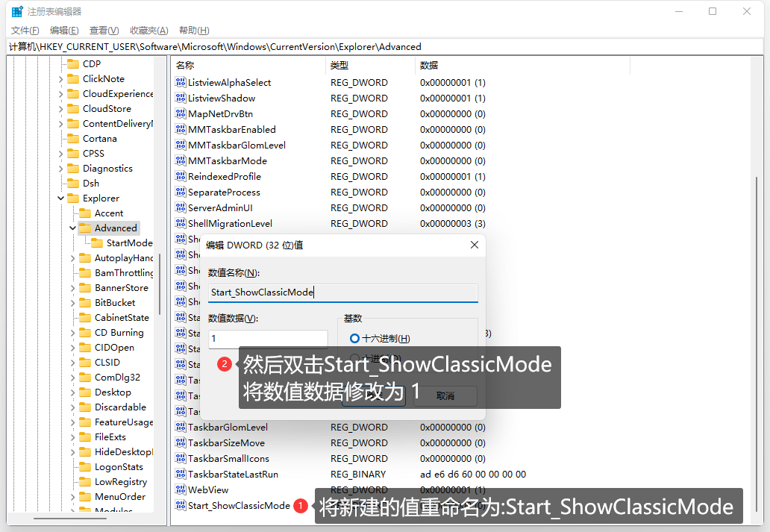Screen dimensions: 770x532
Task: Select the Discardable key in the tree
Action: coord(120,407)
